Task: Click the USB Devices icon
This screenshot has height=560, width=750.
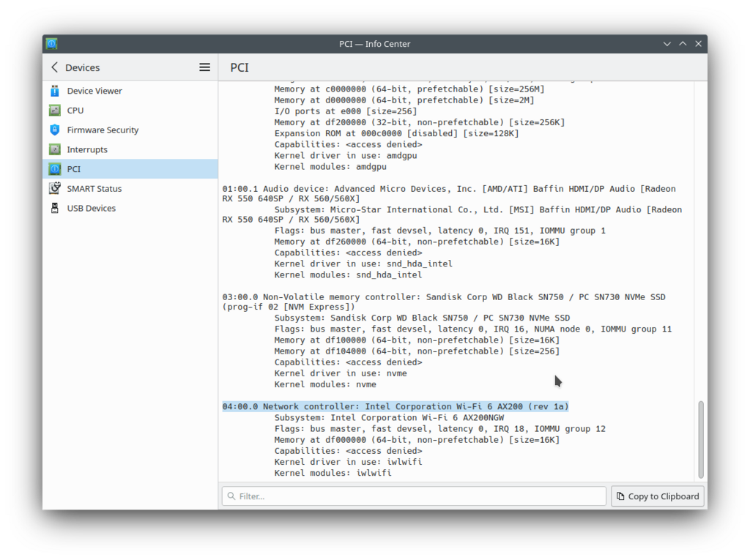Action: pyautogui.click(x=54, y=208)
